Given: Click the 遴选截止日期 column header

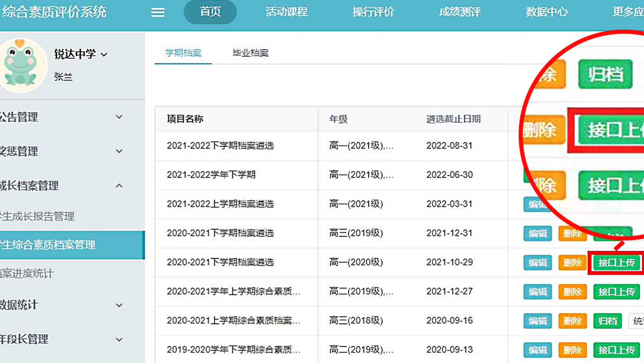Looking at the screenshot, I should (x=453, y=119).
